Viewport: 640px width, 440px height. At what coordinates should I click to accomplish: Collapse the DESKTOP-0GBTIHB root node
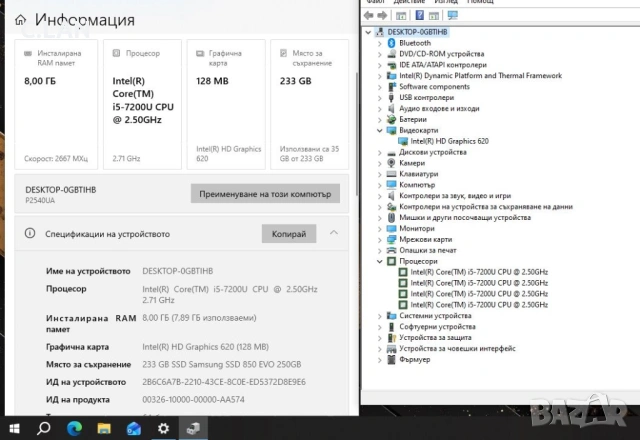click(x=368, y=32)
